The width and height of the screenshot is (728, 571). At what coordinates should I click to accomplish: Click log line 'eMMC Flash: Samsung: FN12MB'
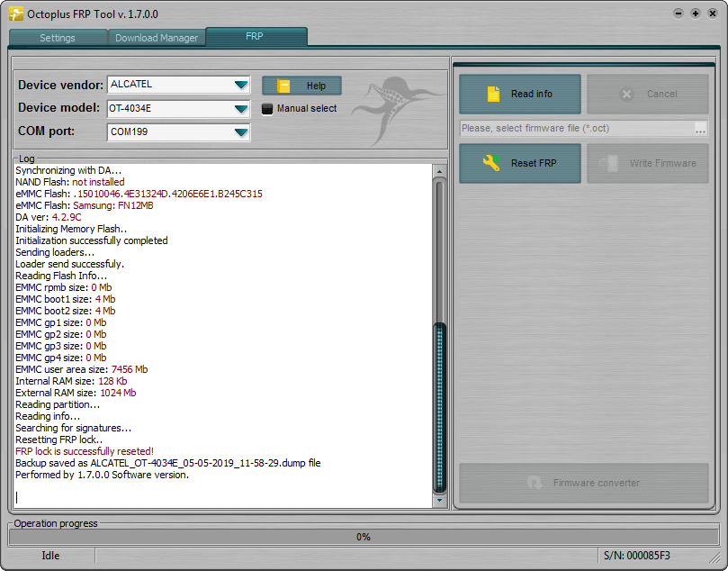(85, 205)
